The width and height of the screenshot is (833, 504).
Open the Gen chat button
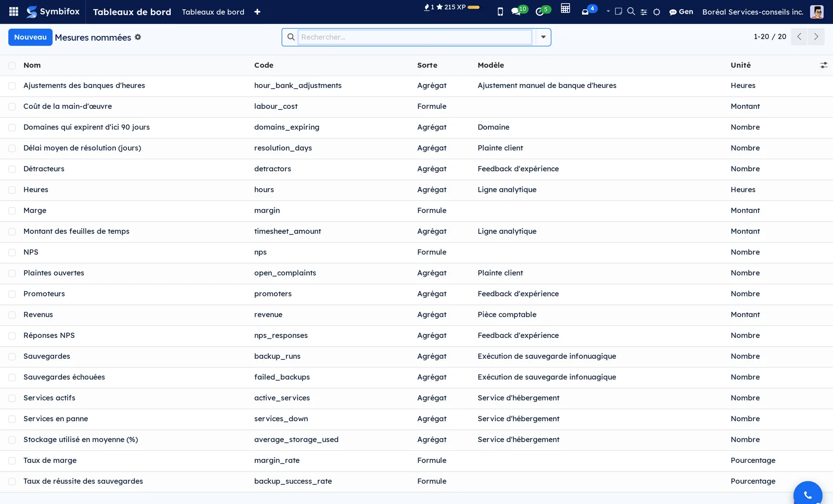pos(681,11)
